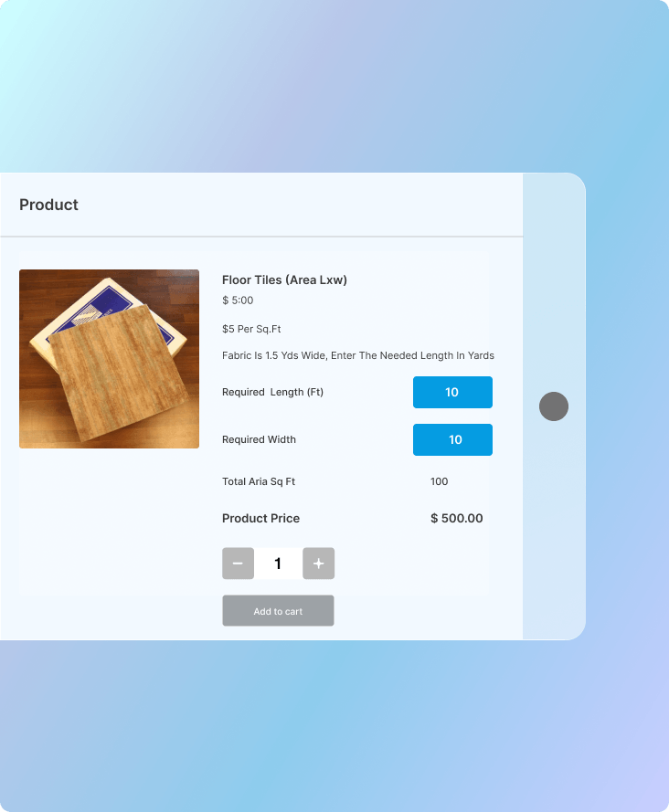
Task: Click the $ 500.00 price total
Action: click(457, 519)
